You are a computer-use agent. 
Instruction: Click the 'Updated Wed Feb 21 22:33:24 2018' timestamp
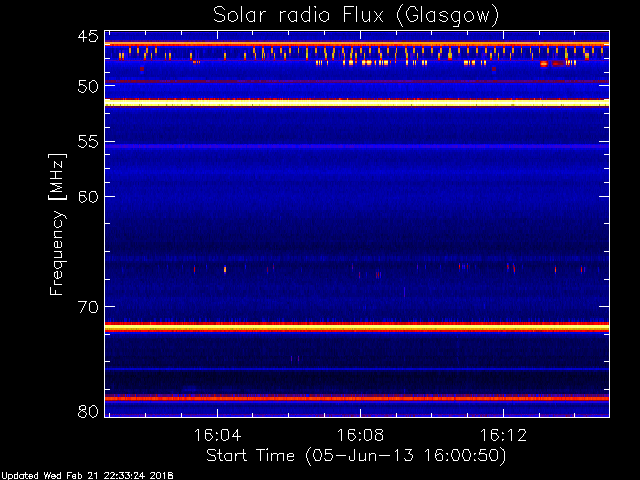87,476
